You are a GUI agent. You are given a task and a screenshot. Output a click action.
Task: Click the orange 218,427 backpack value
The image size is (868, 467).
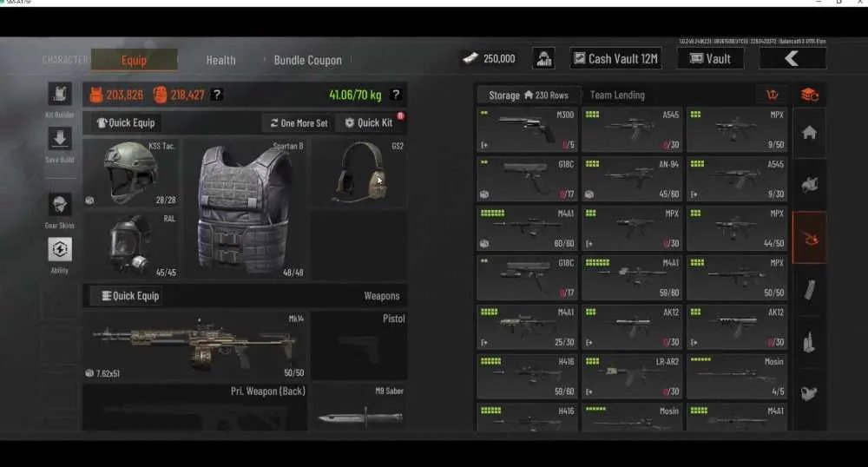pyautogui.click(x=187, y=95)
